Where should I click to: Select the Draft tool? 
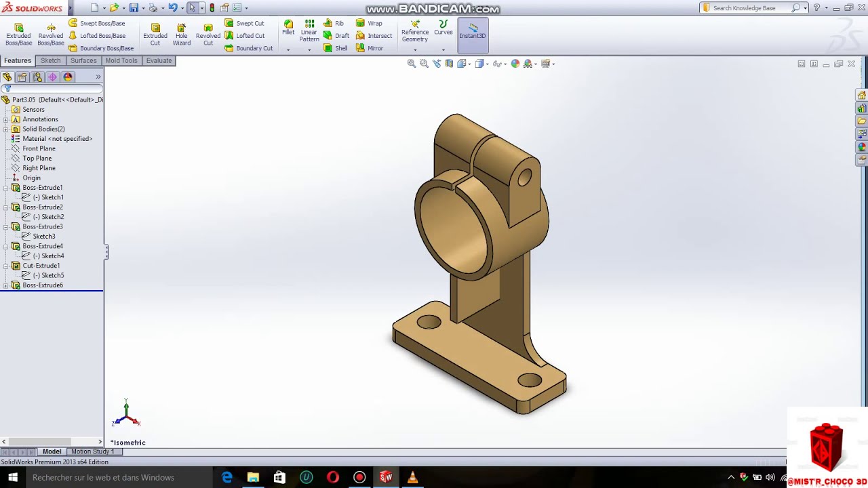(336, 36)
